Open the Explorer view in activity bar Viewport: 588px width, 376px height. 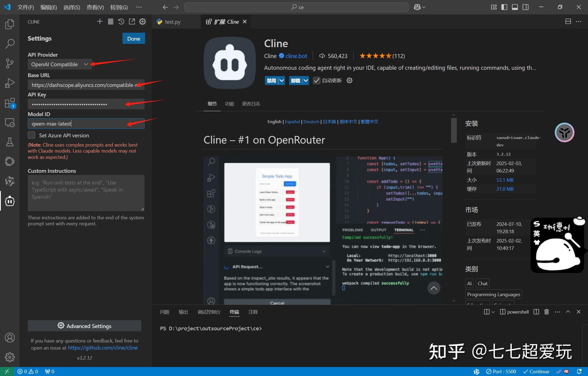(x=10, y=24)
